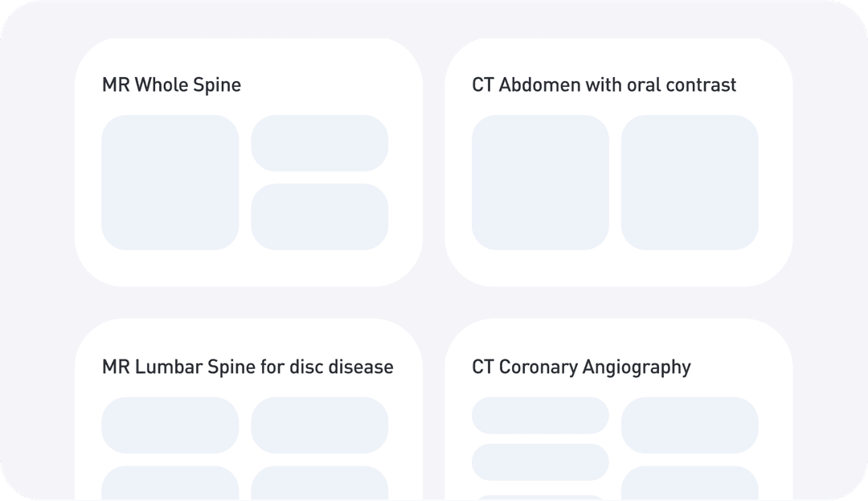Image resolution: width=868 pixels, height=501 pixels.
Task: Choose the bottom-left thumbnail in MR Lumbar Spine
Action: (170, 483)
